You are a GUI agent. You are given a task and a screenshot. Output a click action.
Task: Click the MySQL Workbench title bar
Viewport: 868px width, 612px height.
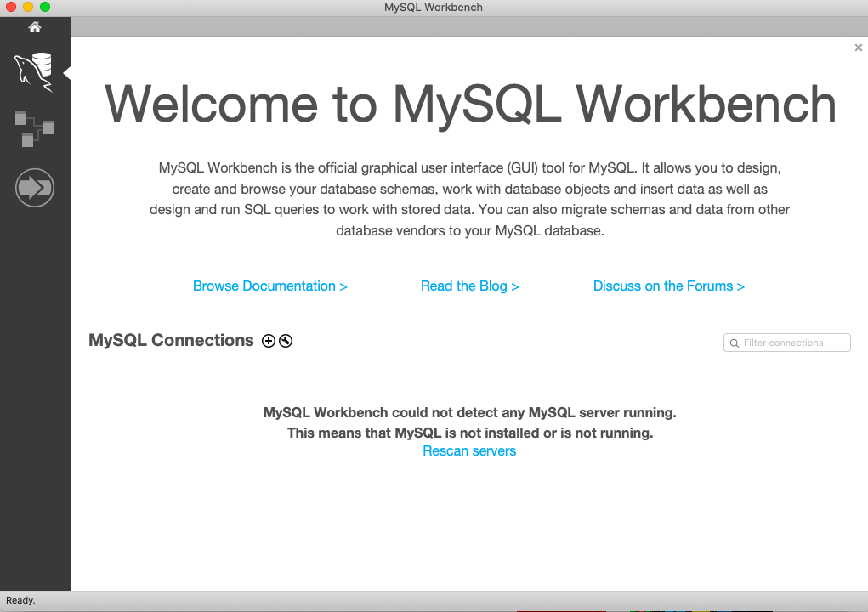coord(433,7)
